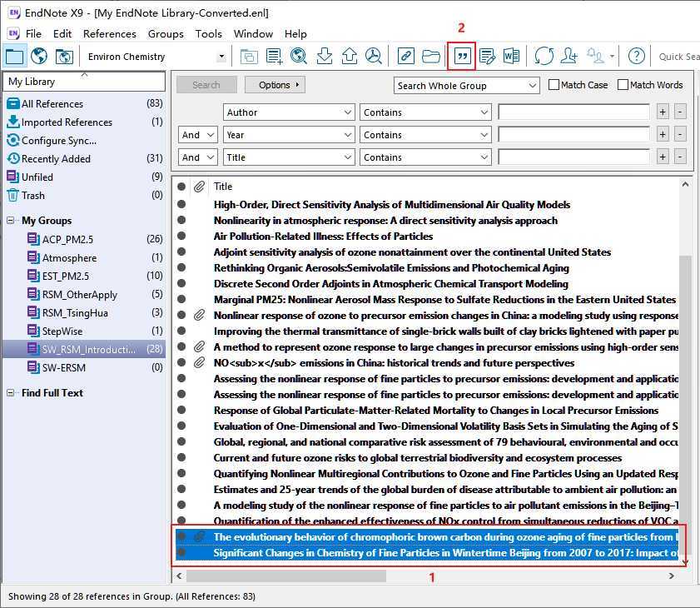Click the vertical scrollbar of reference list
This screenshot has height=608, width=700.
click(685, 404)
